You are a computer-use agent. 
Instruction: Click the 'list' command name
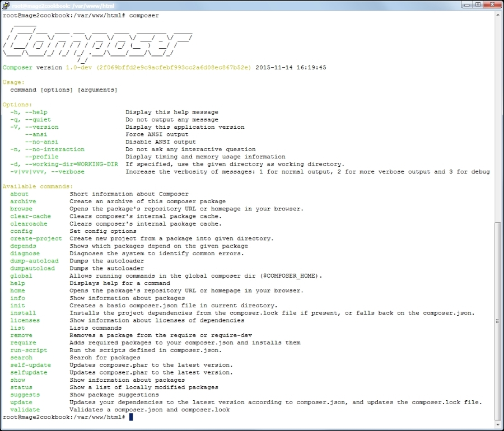(18, 328)
